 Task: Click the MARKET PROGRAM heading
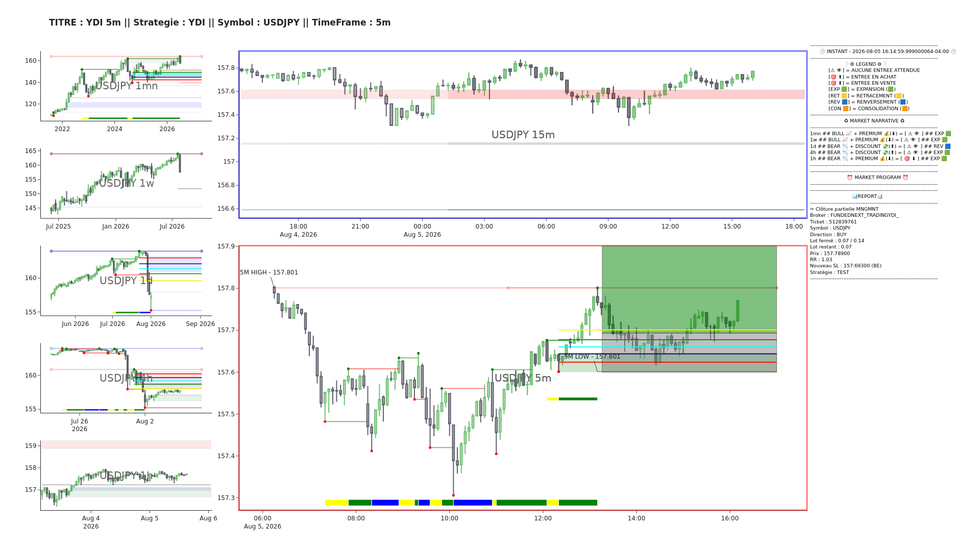[877, 178]
